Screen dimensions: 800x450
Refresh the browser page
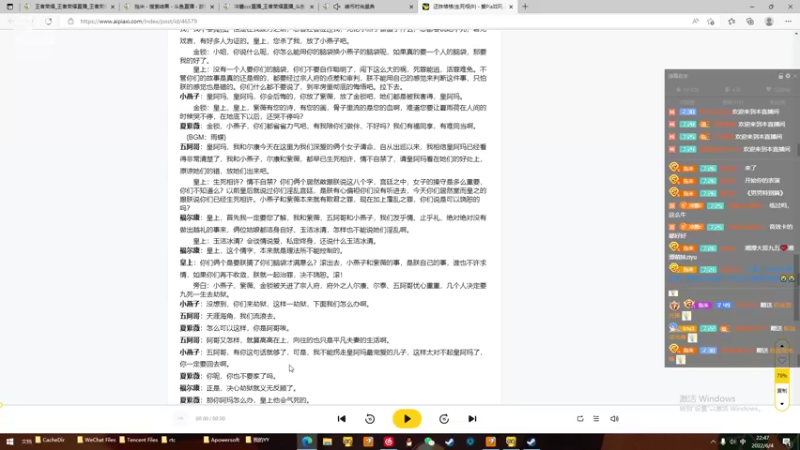tap(48, 21)
